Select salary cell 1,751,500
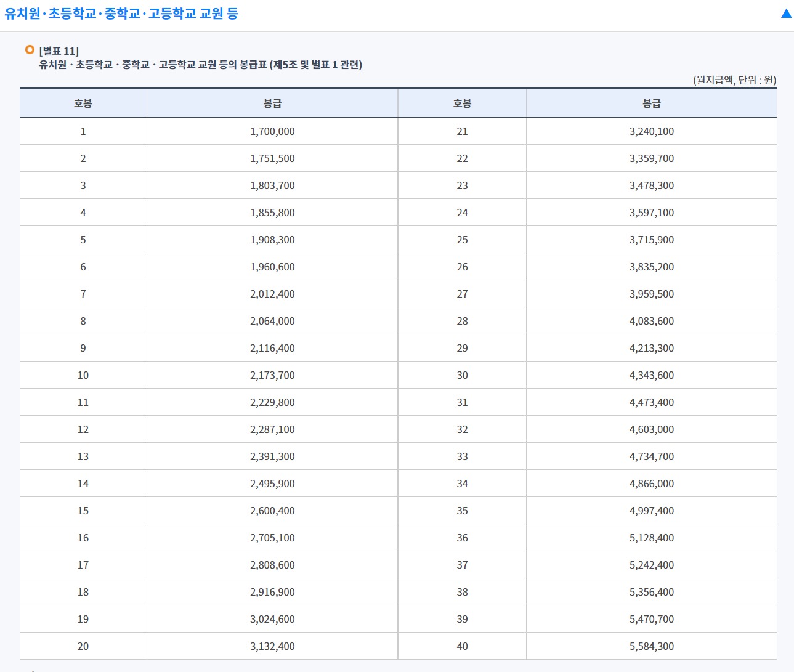This screenshot has width=794, height=672. 272,158
